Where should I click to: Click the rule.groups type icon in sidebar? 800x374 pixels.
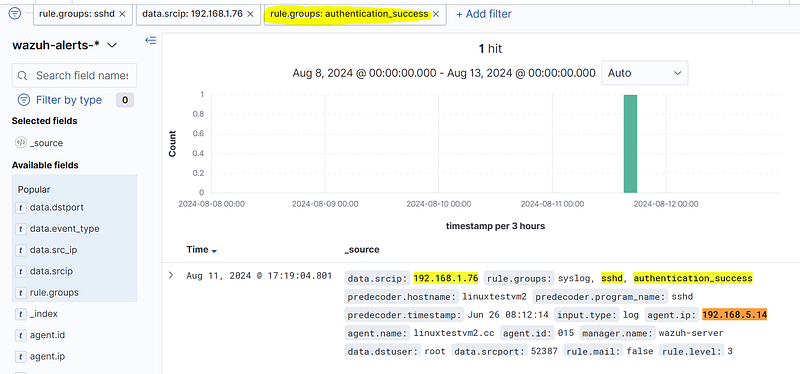pyautogui.click(x=21, y=293)
